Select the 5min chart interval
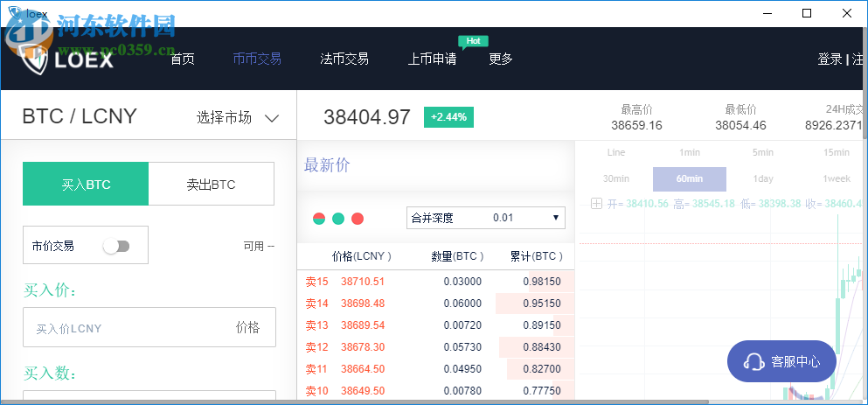The height and width of the screenshot is (405, 868). coord(763,152)
